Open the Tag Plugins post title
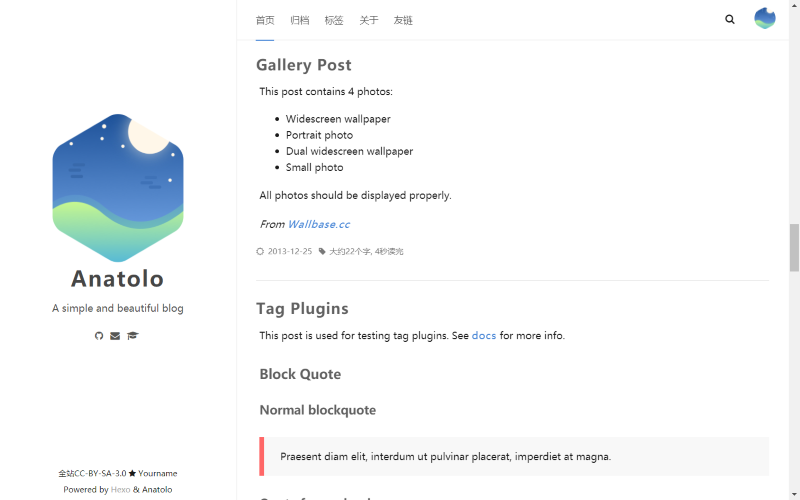 coord(302,309)
